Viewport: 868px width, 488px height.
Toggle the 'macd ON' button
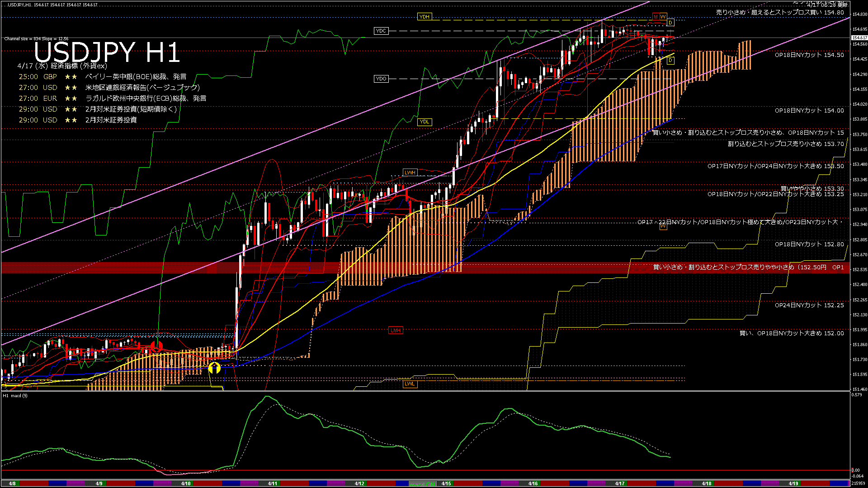(423, 483)
